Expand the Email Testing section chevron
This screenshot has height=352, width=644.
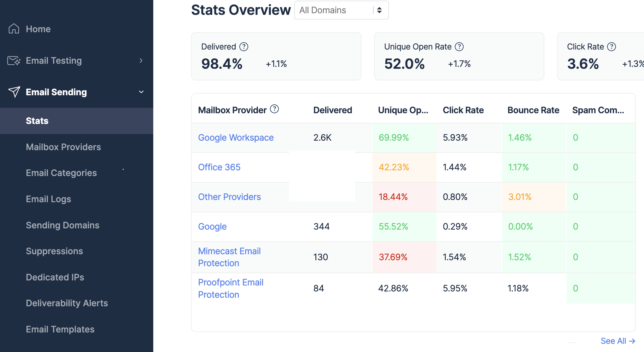(x=141, y=61)
